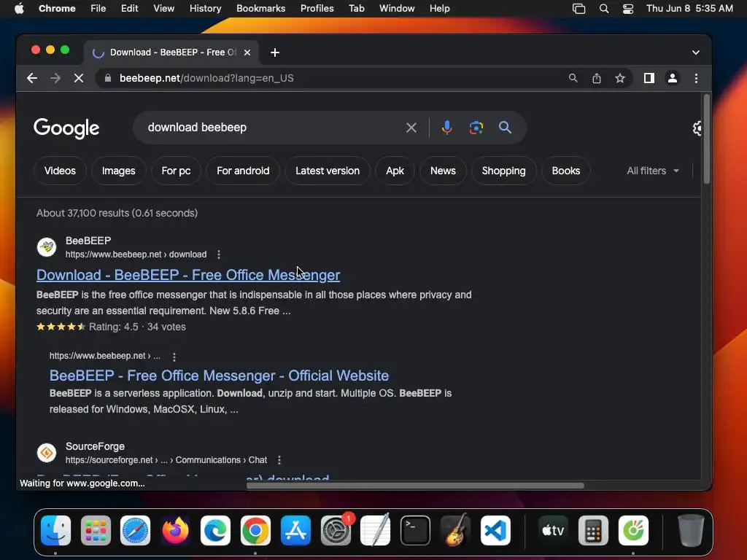The width and height of the screenshot is (747, 560).
Task: Select the 'For pc' filter chip
Action: coord(176,171)
